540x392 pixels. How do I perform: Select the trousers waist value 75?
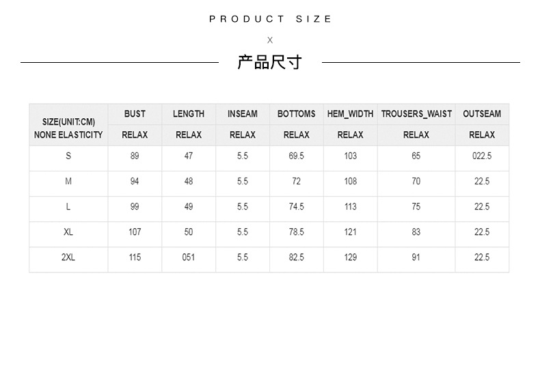point(416,207)
